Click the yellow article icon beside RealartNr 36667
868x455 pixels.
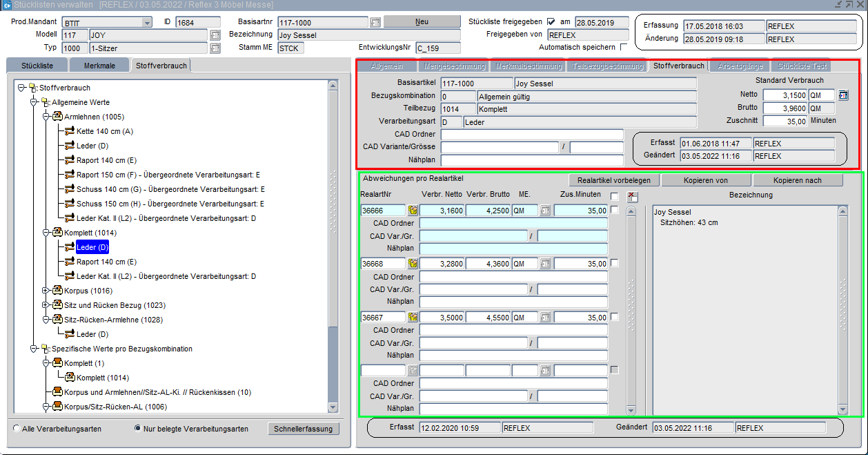point(413,317)
